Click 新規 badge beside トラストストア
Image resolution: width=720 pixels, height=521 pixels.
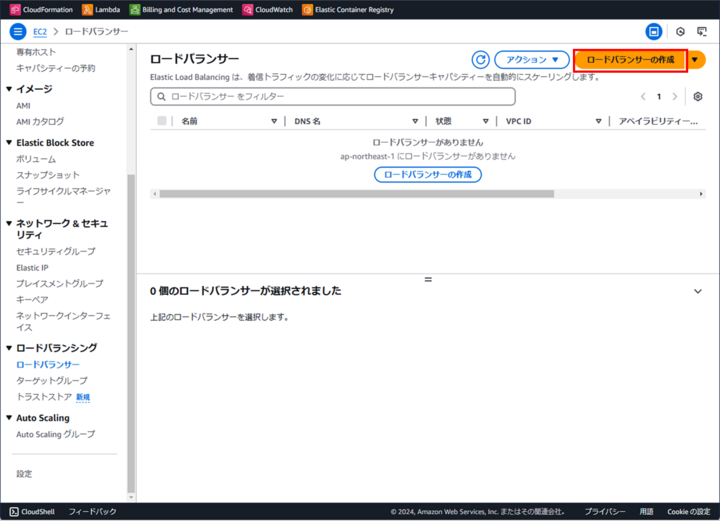[x=83, y=397]
